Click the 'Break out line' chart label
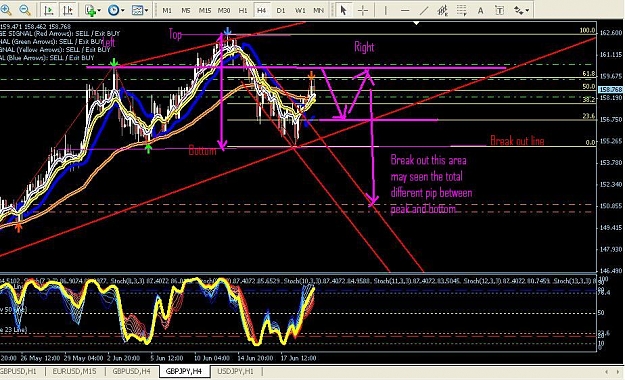Screen dimensions: 625x380 click(517, 141)
